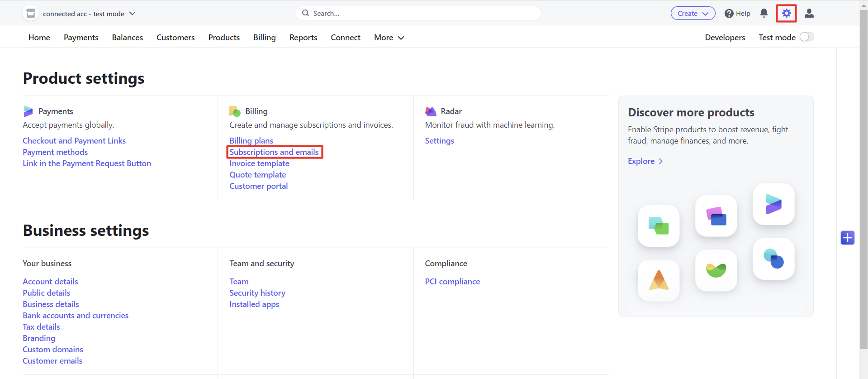Click the Radar product icon
868x379 pixels.
(431, 111)
